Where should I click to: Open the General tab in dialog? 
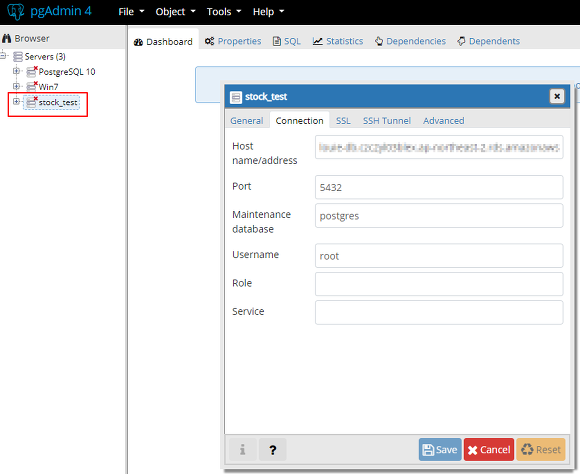pyautogui.click(x=247, y=121)
